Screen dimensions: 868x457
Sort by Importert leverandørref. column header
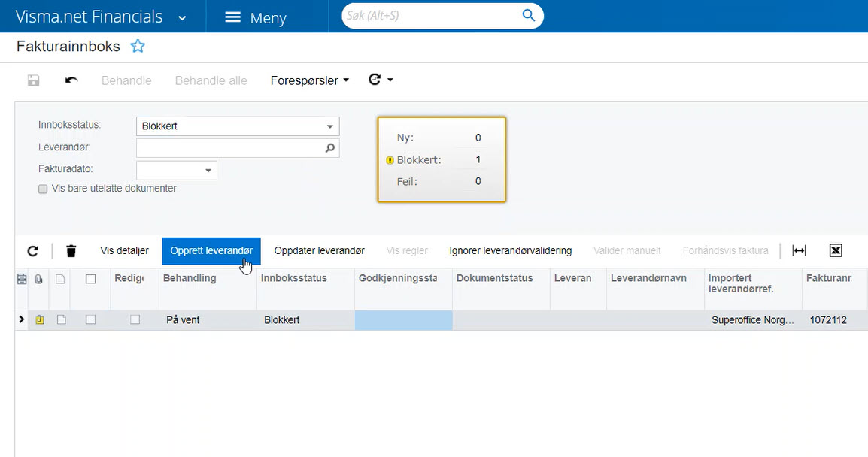click(x=754, y=289)
